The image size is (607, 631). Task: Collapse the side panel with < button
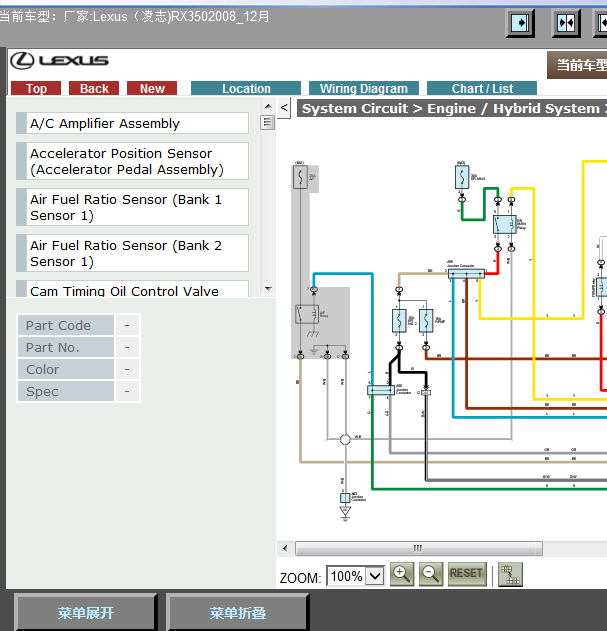tap(284, 108)
